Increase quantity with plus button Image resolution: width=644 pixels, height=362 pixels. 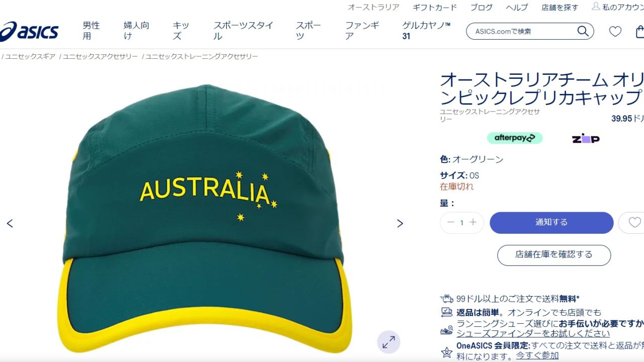[x=473, y=222]
